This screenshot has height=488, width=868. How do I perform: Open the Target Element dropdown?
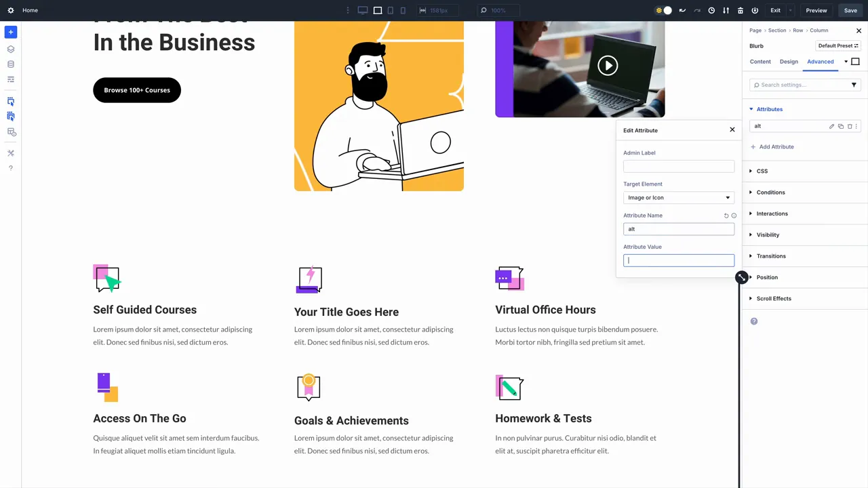[x=678, y=197]
